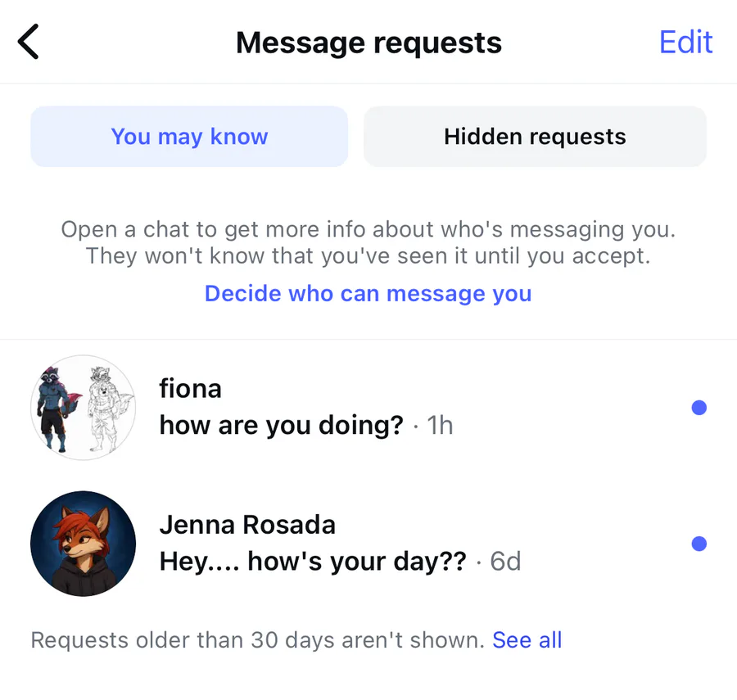Click the "how are you doing?" preview
This screenshot has width=737, height=700.
point(281,426)
